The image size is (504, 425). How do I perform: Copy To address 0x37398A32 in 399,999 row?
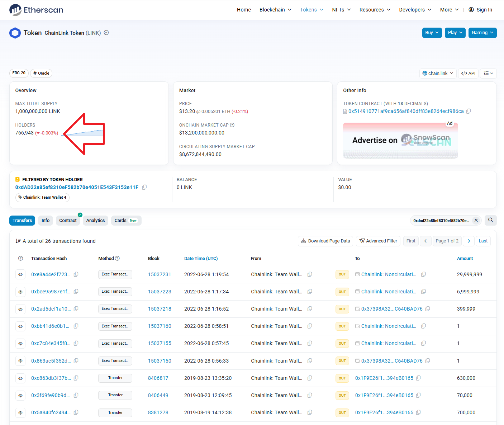[428, 309]
